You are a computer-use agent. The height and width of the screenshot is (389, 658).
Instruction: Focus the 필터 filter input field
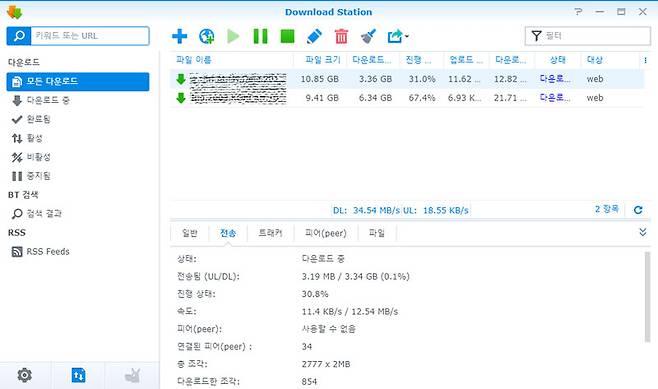(x=588, y=36)
